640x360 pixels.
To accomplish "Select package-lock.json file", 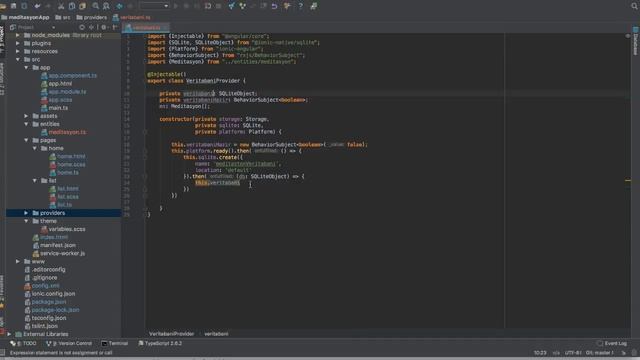I will (x=51, y=310).
